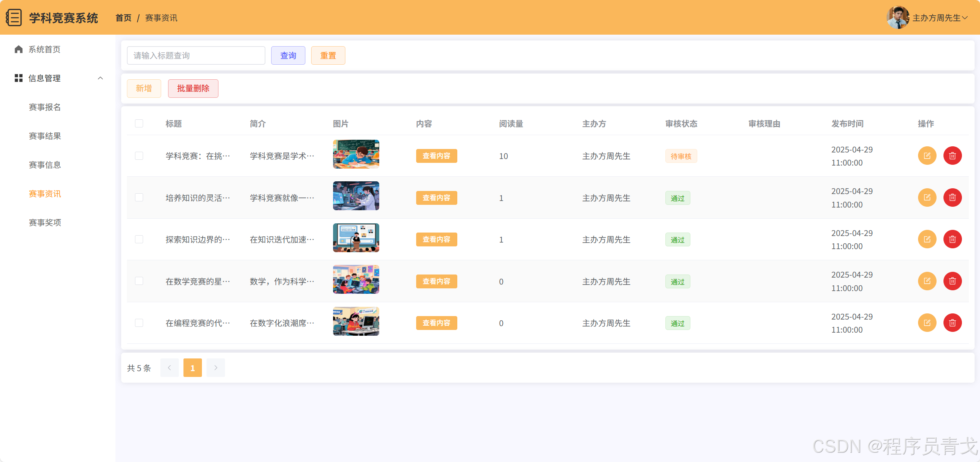The height and width of the screenshot is (462, 980).
Task: Select the 在编程竞赛的代 row checkbox
Action: 139,323
